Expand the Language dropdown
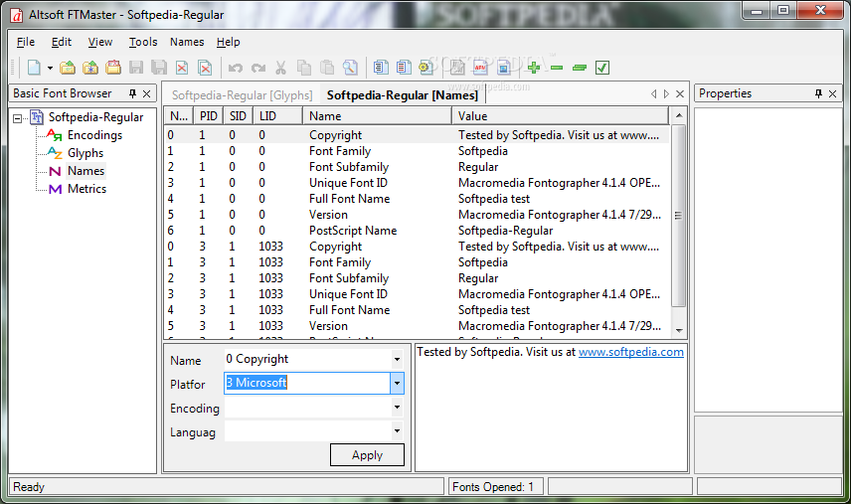Image resolution: width=851 pixels, height=504 pixels. pos(398,431)
